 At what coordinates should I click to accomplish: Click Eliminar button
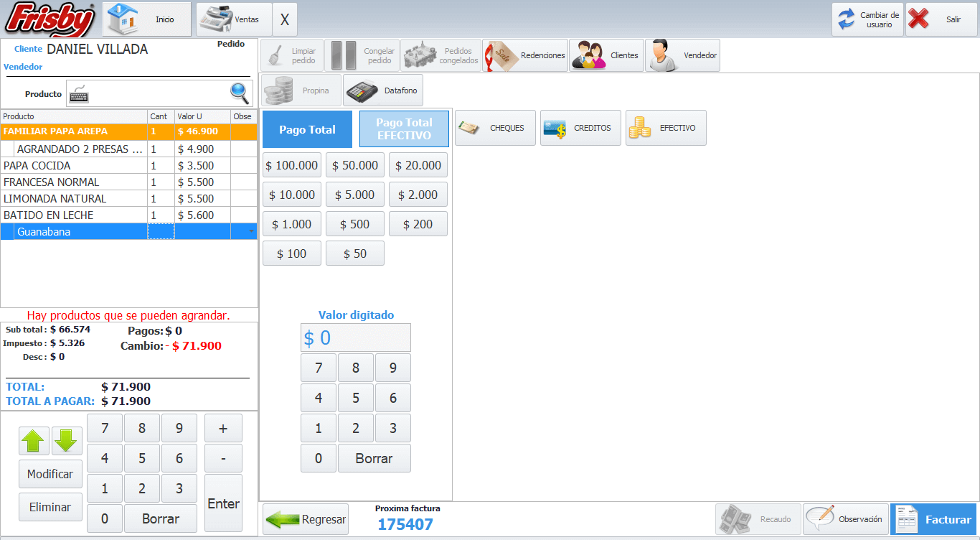50,507
